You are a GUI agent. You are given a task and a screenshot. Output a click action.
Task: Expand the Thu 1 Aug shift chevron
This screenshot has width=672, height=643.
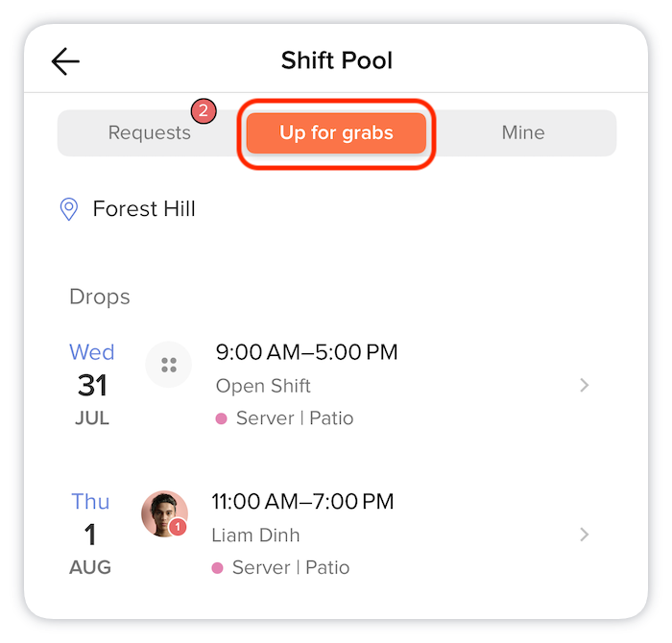point(584,535)
